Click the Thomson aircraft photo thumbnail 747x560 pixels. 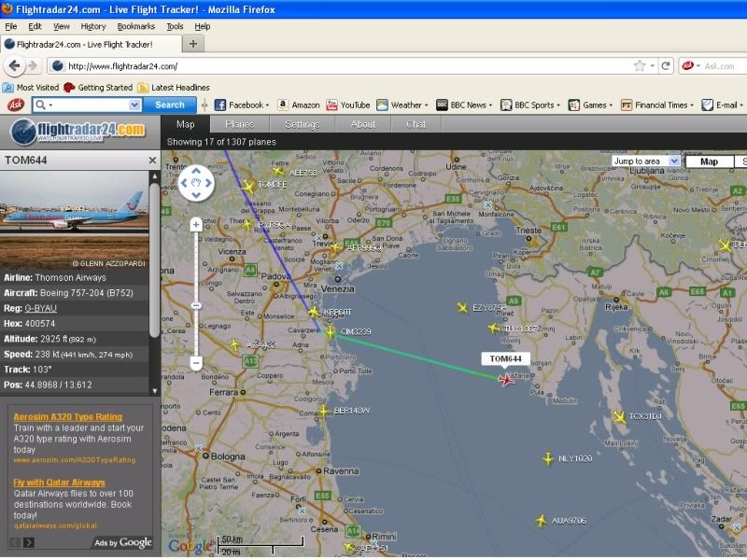(75, 219)
